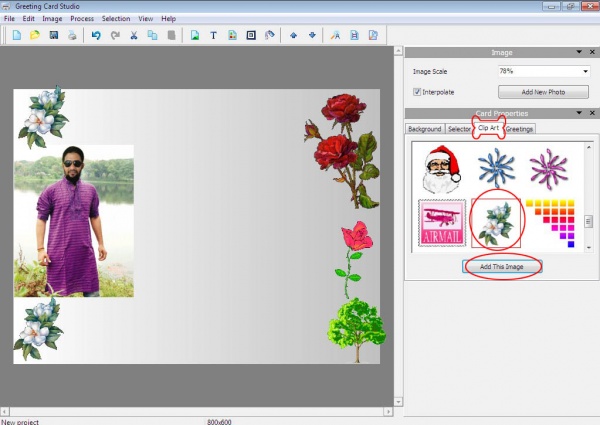Select the purple ribbon star clip art
Screen dimensions: 600x425
(x=548, y=169)
